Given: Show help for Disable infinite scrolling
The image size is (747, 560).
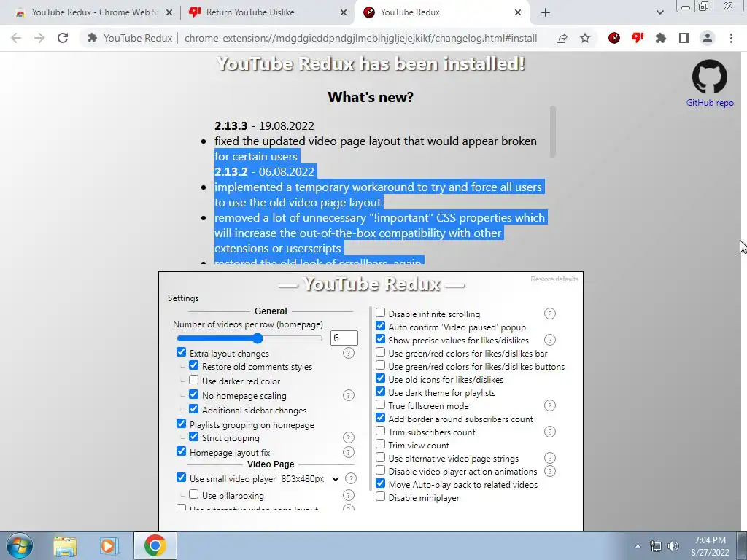Looking at the screenshot, I should click(x=550, y=314).
